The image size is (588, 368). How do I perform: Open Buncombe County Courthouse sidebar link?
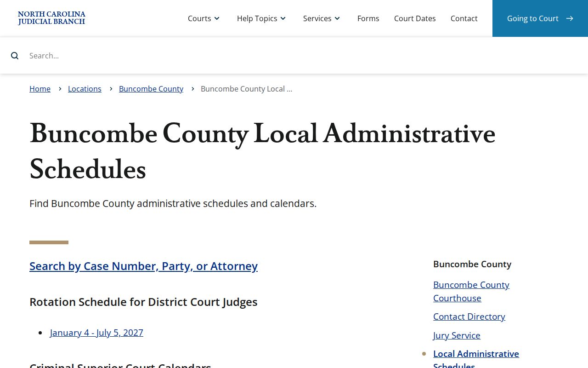(x=471, y=291)
